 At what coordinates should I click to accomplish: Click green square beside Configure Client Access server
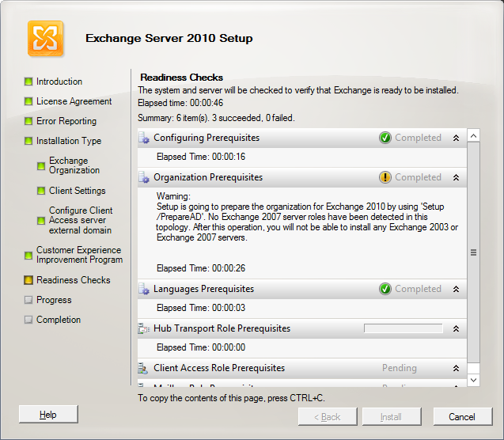41,221
